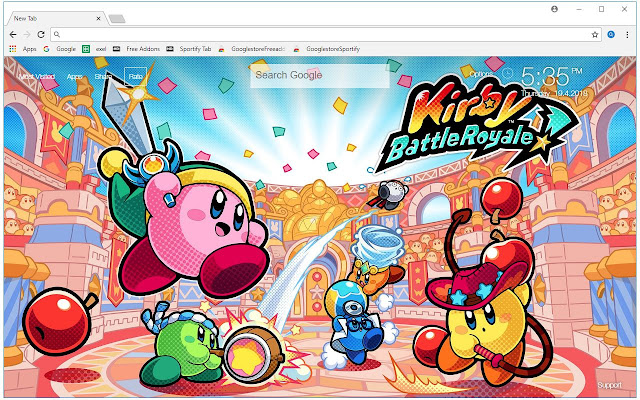Viewport: 640px width, 400px height.
Task: Open the Google bookmark
Action: tap(60, 49)
